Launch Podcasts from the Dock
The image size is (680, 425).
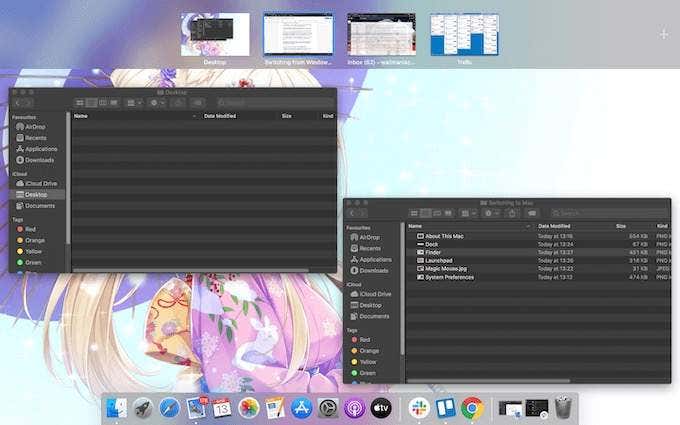355,408
